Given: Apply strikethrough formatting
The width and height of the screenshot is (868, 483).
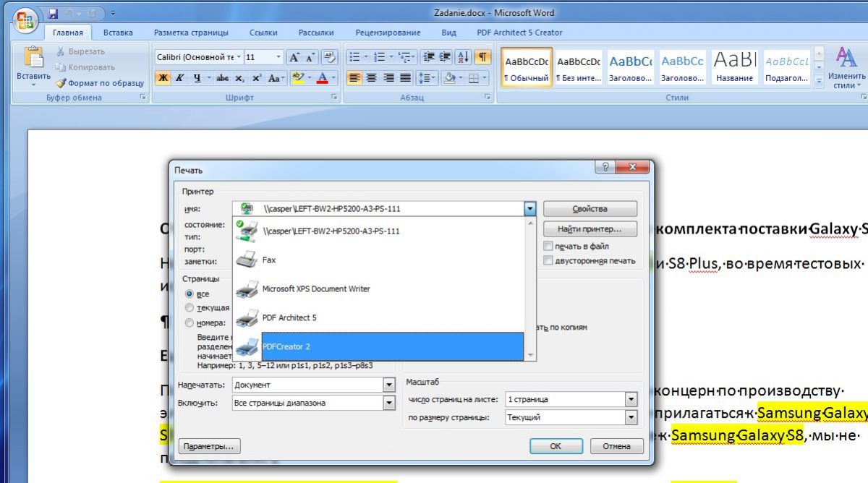Looking at the screenshot, I should [222, 78].
